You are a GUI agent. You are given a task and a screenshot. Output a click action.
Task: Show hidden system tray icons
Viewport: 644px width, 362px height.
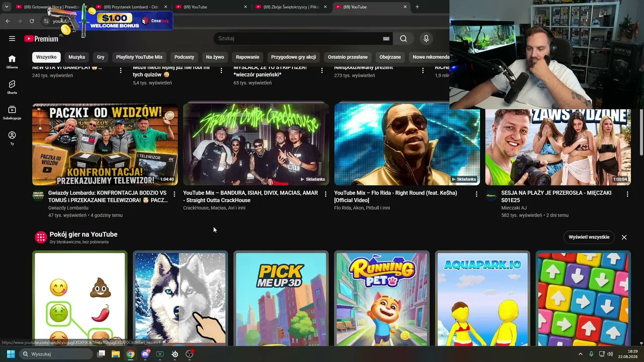[x=580, y=354]
